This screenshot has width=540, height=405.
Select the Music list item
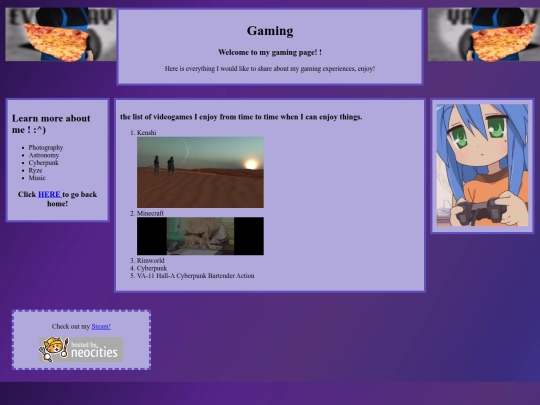point(37,178)
